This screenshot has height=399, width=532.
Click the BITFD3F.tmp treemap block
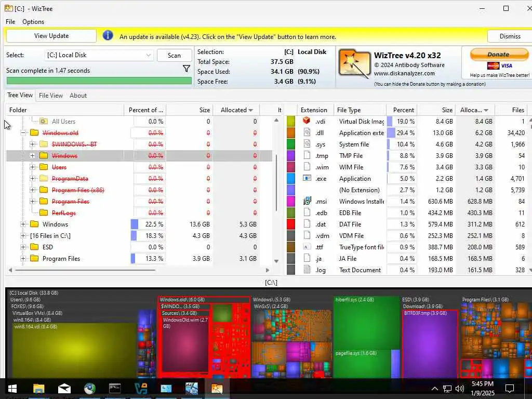tap(430, 343)
